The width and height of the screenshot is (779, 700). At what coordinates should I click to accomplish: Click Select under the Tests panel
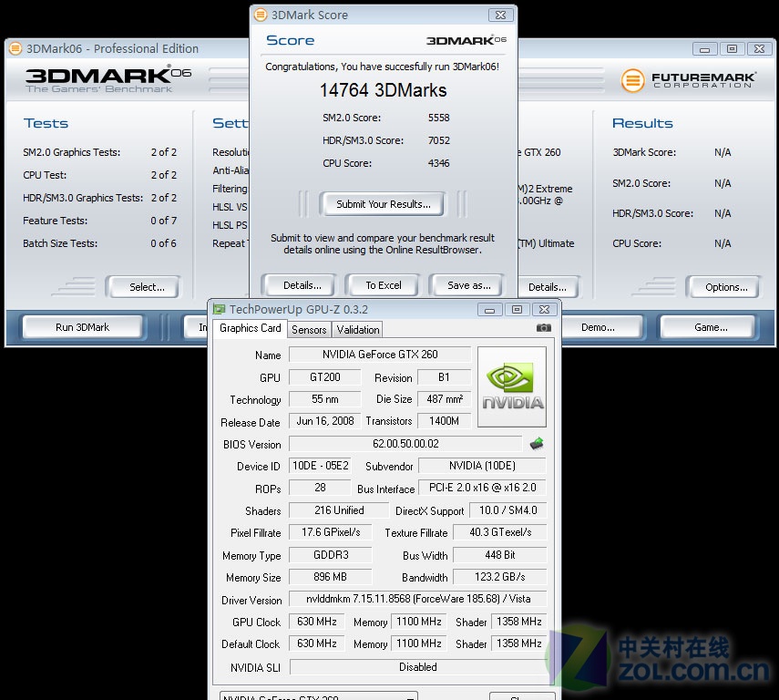[142, 286]
